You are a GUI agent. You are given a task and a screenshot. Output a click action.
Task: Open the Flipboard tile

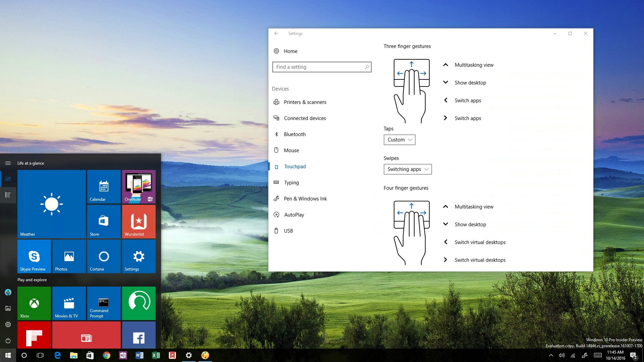click(34, 335)
